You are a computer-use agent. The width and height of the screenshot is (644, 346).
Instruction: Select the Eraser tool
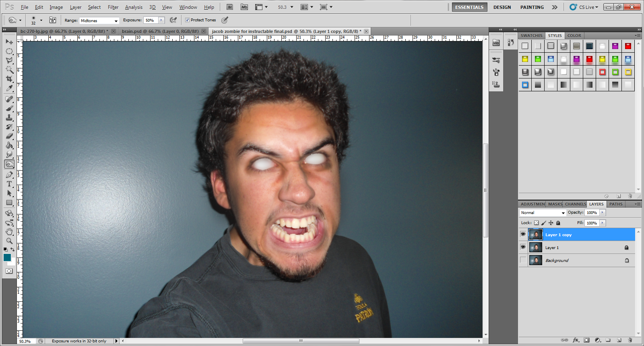(x=9, y=136)
